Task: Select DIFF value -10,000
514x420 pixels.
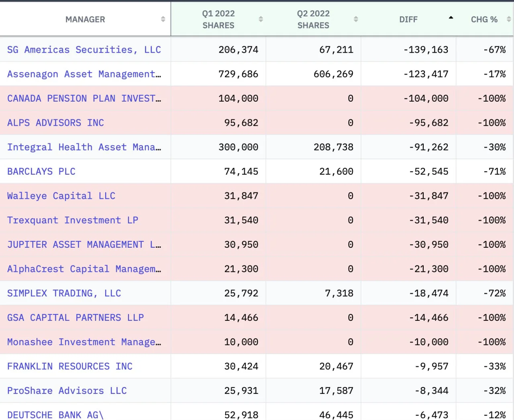Action: click(428, 342)
